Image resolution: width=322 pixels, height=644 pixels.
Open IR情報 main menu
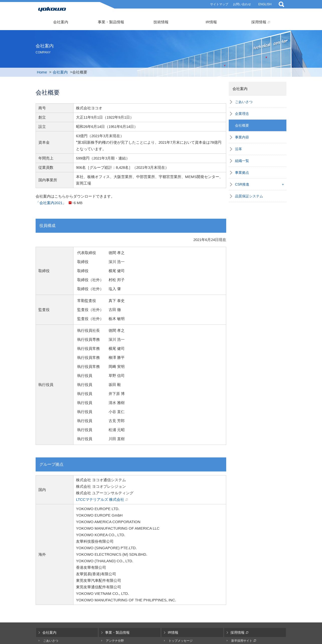pyautogui.click(x=211, y=22)
